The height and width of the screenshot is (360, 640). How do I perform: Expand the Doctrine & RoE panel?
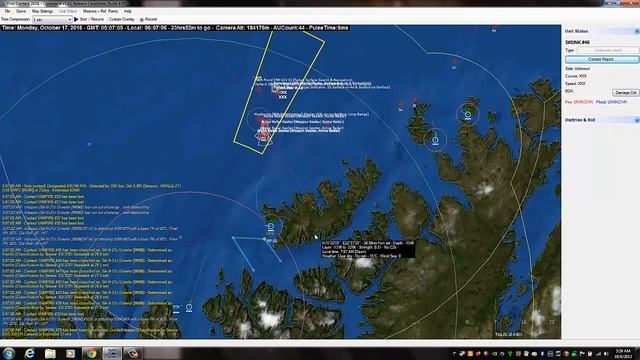click(636, 120)
